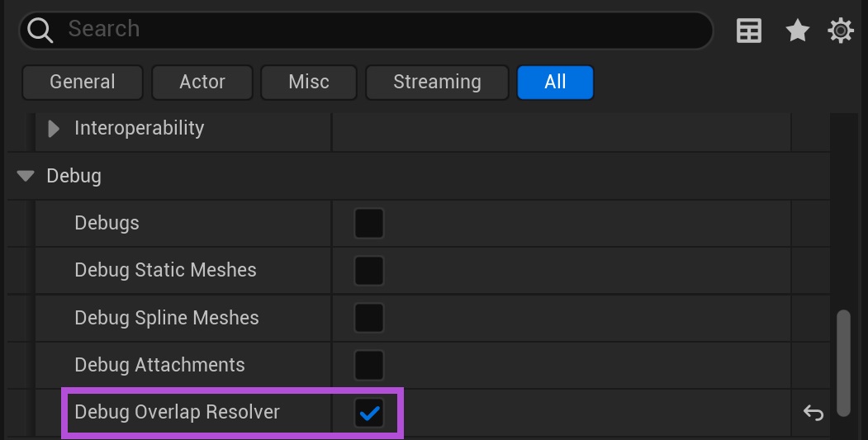
Task: Turn on Debug Attachments checkbox
Action: click(x=368, y=365)
